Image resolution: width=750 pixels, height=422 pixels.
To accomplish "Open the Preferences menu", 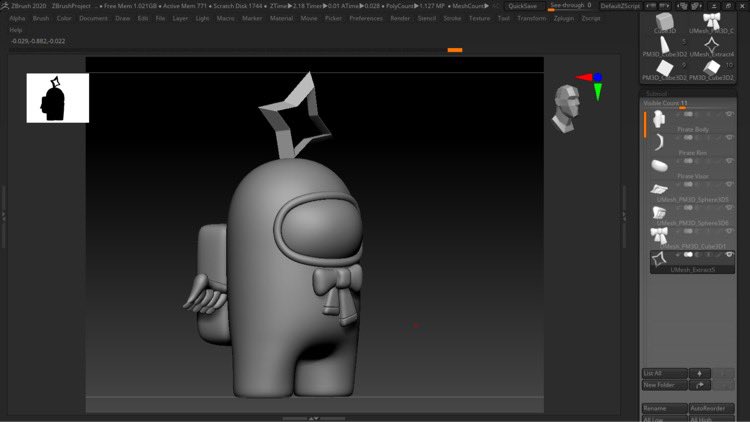I will point(366,18).
